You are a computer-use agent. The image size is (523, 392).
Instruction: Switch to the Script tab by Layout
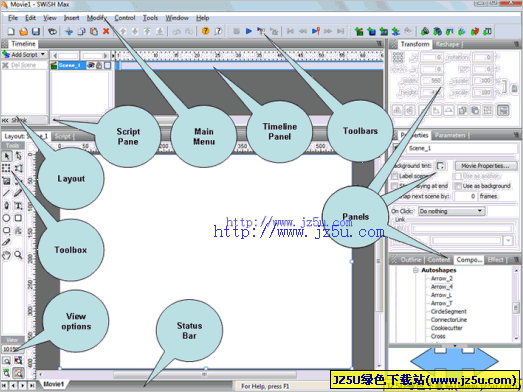(x=63, y=136)
